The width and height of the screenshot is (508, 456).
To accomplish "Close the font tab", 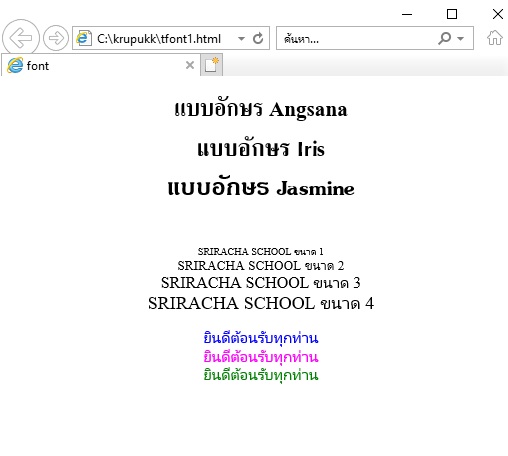I will [x=190, y=65].
